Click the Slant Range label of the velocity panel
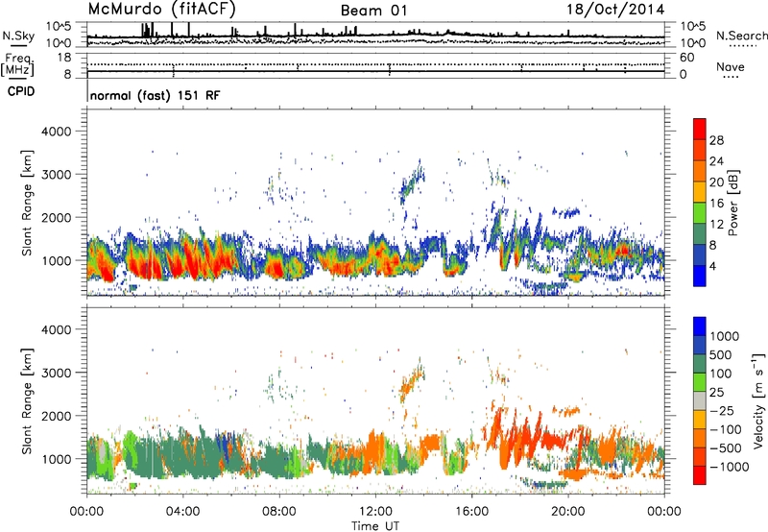768x532 pixels. [27, 401]
